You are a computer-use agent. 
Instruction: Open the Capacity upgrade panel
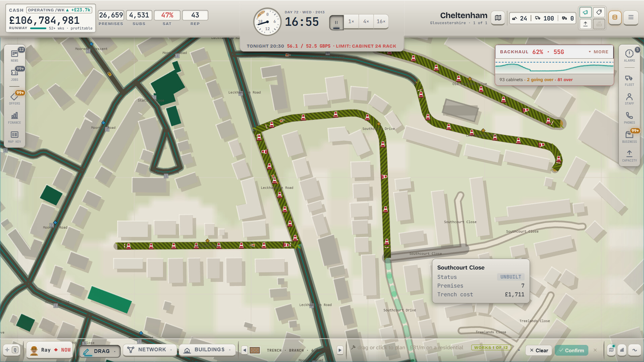click(x=629, y=156)
